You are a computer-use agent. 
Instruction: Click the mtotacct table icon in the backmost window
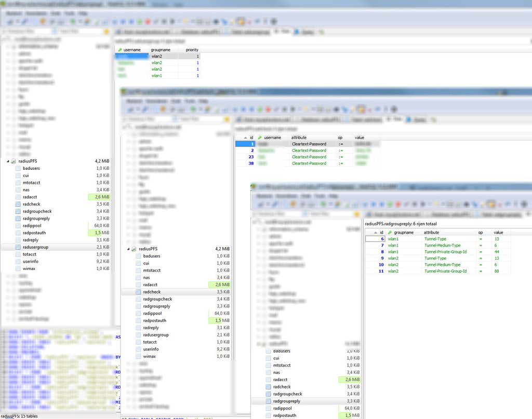point(18,182)
